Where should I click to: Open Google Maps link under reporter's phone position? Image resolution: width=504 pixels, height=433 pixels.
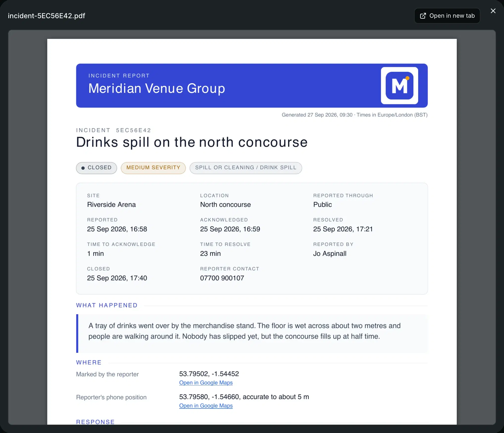click(x=206, y=406)
